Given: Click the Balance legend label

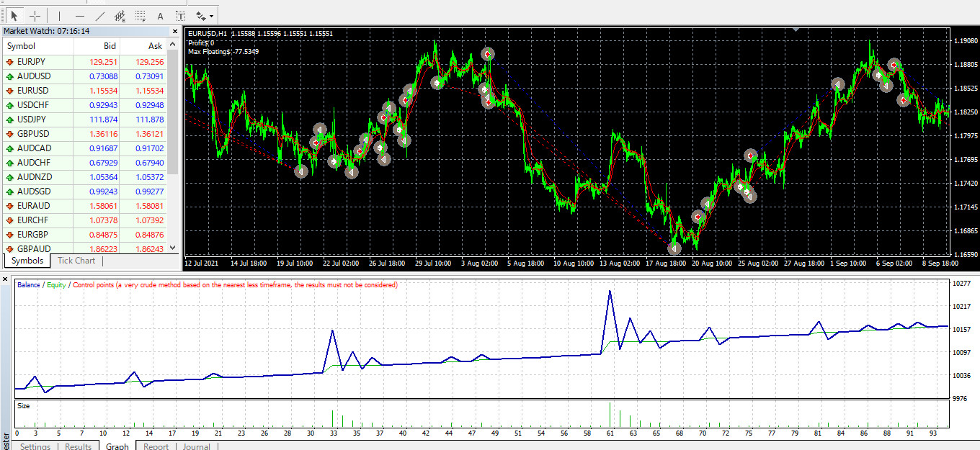Looking at the screenshot, I should pos(29,285).
